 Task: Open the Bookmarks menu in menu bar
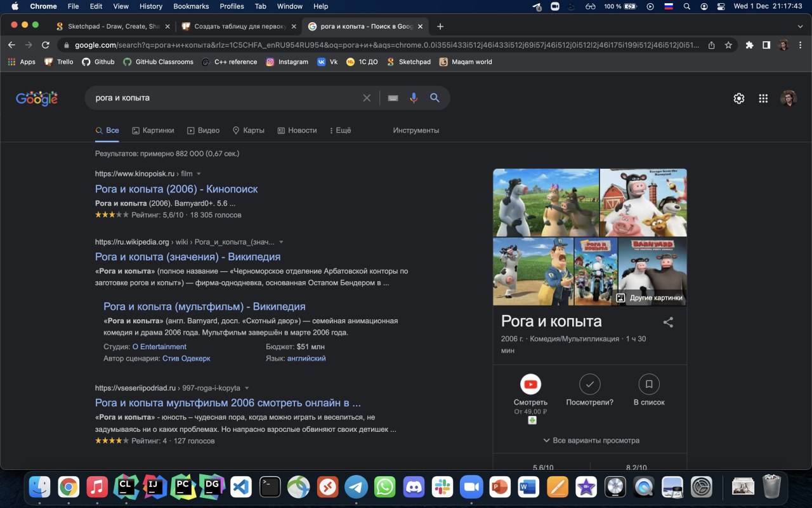point(191,6)
